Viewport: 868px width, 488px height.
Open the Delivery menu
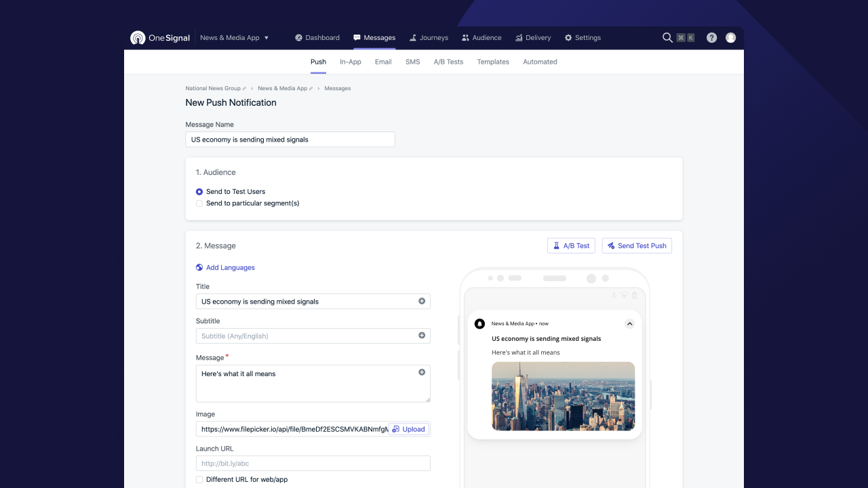click(533, 38)
